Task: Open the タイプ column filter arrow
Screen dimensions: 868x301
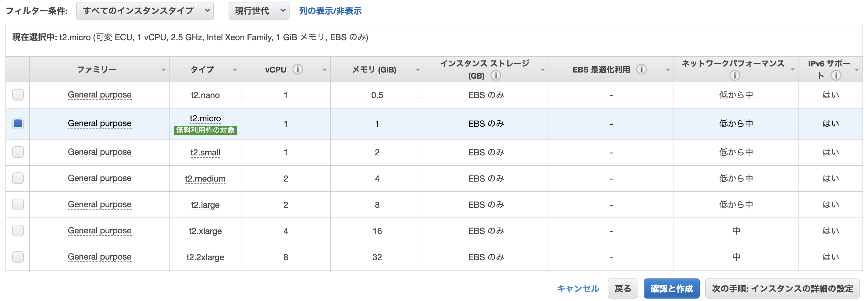Action: coord(234,70)
